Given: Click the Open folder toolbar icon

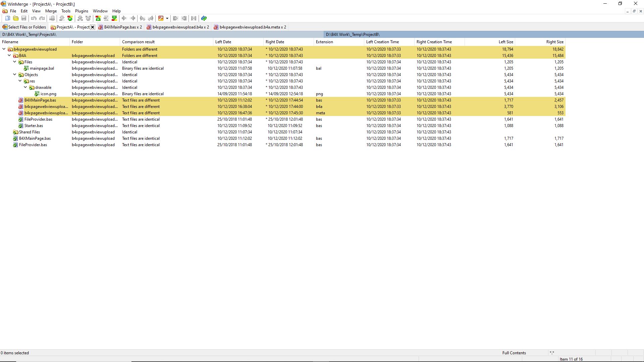Looking at the screenshot, I should [x=16, y=18].
